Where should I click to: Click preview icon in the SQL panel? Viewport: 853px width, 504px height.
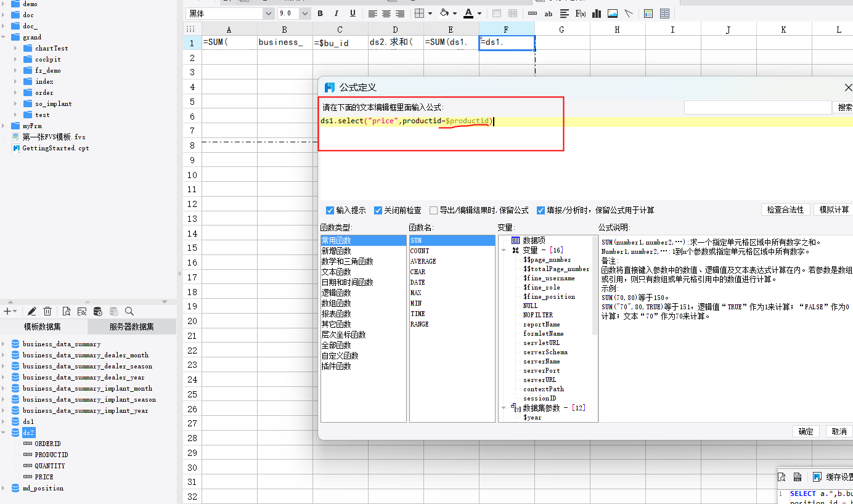point(782,477)
